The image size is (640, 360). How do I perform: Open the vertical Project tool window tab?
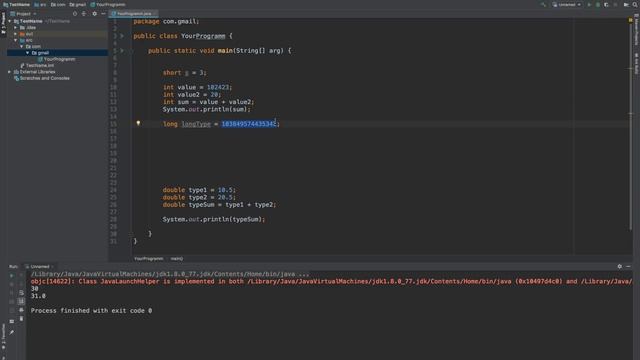tap(3, 24)
